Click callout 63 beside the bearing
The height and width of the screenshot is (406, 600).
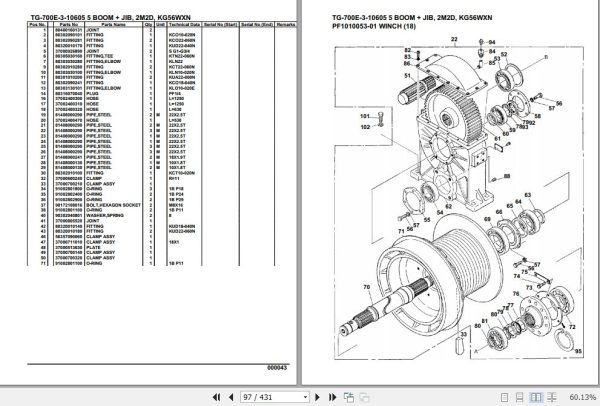tap(528, 195)
